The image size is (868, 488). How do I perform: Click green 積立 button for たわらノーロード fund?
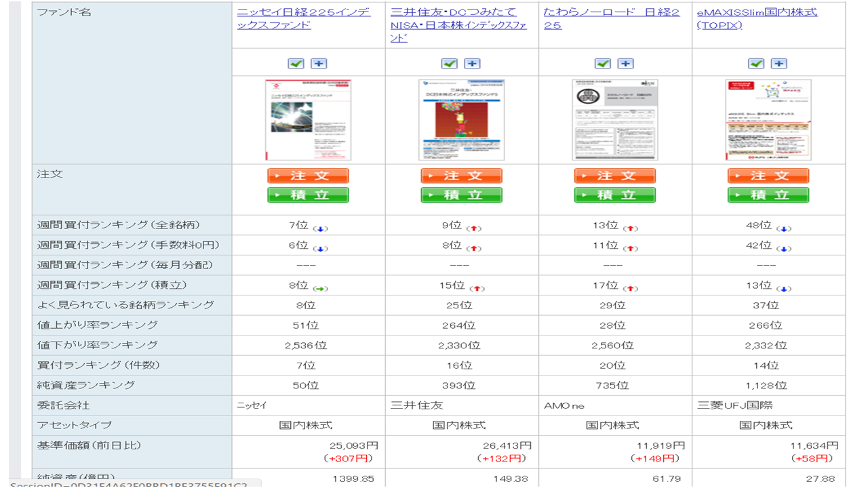click(x=615, y=195)
